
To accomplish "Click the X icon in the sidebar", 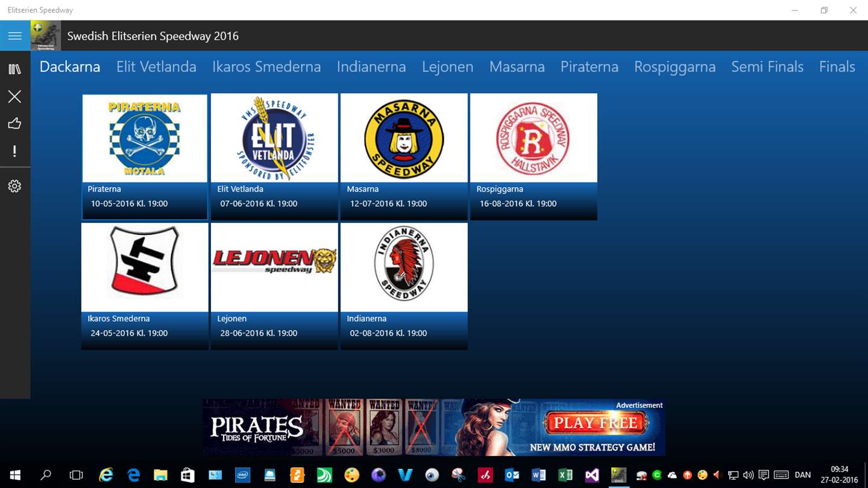I will coord(15,96).
